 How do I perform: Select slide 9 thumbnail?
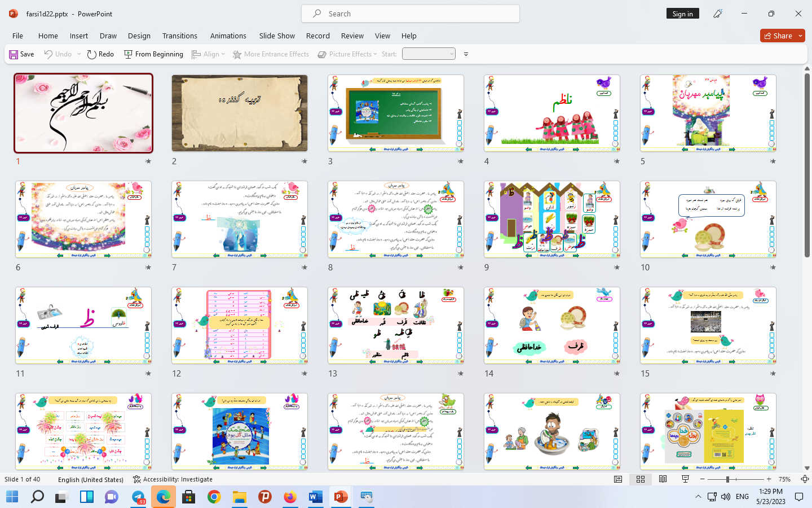(x=551, y=219)
